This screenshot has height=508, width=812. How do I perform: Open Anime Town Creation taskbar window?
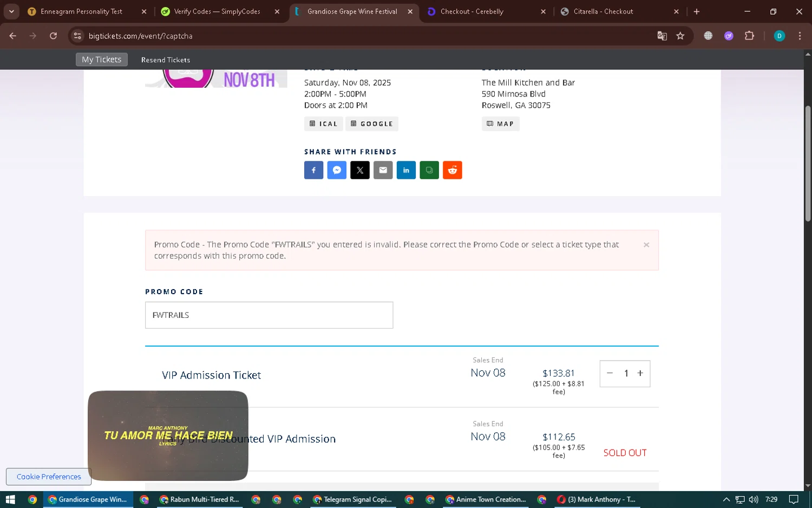pos(486,499)
